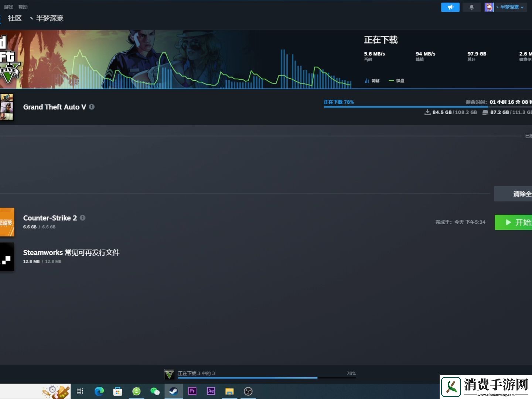Go to the 社区 tab

tap(15, 18)
